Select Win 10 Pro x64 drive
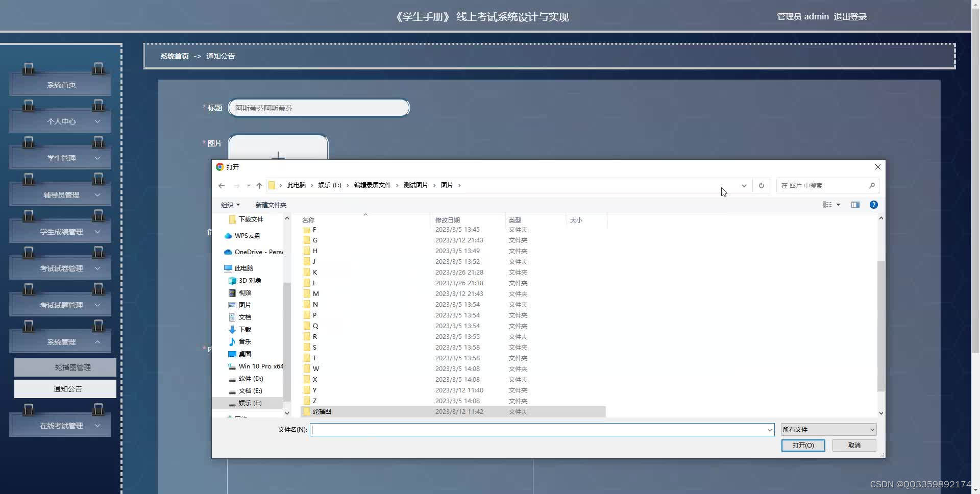 click(255, 366)
